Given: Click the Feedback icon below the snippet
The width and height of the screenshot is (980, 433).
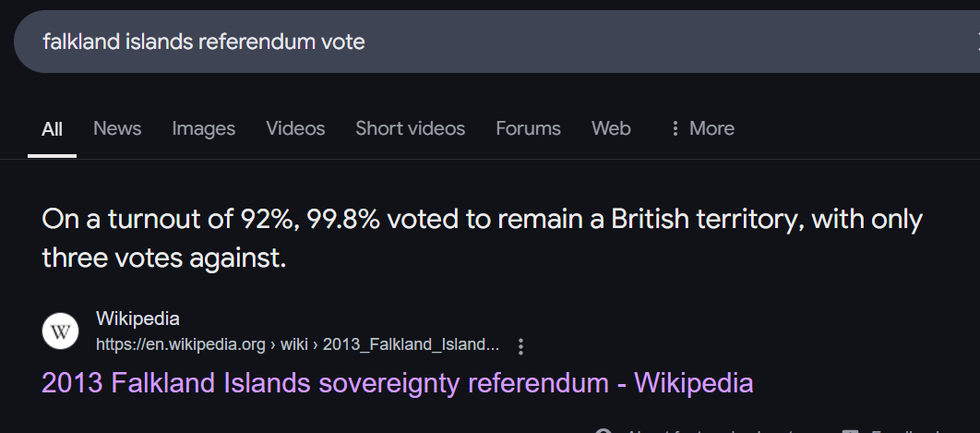Looking at the screenshot, I should click(851, 430).
